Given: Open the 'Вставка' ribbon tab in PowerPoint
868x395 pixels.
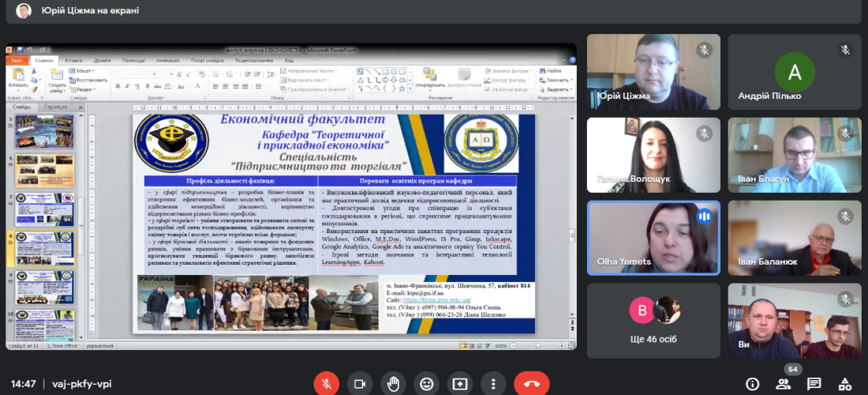Looking at the screenshot, I should [x=73, y=60].
